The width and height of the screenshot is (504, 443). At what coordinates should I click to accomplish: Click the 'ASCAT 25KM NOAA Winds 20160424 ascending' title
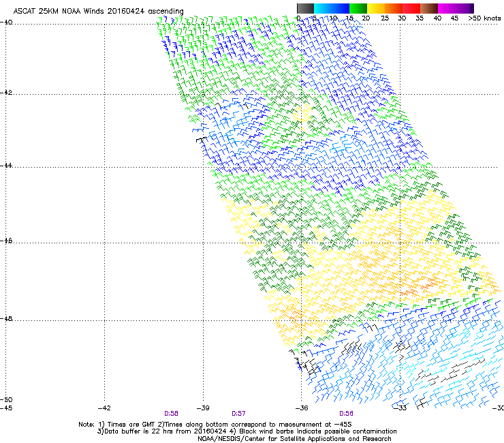coord(98,12)
